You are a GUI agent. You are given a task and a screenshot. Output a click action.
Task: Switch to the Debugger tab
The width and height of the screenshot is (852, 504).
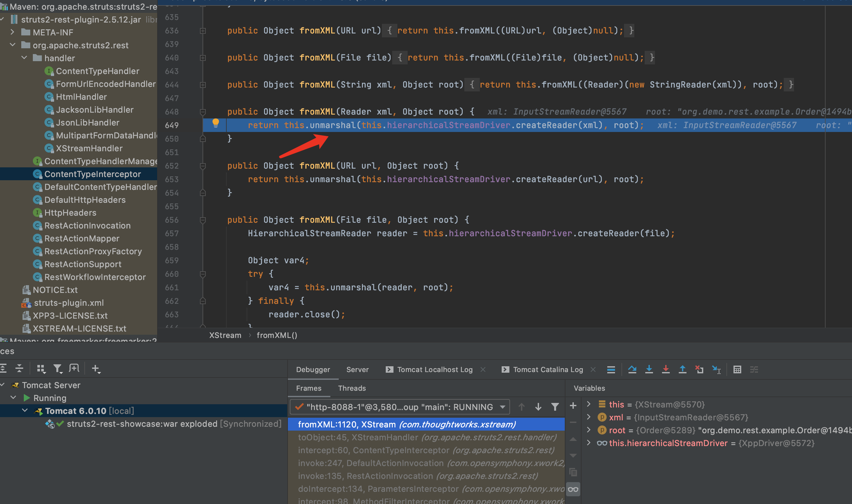(313, 369)
